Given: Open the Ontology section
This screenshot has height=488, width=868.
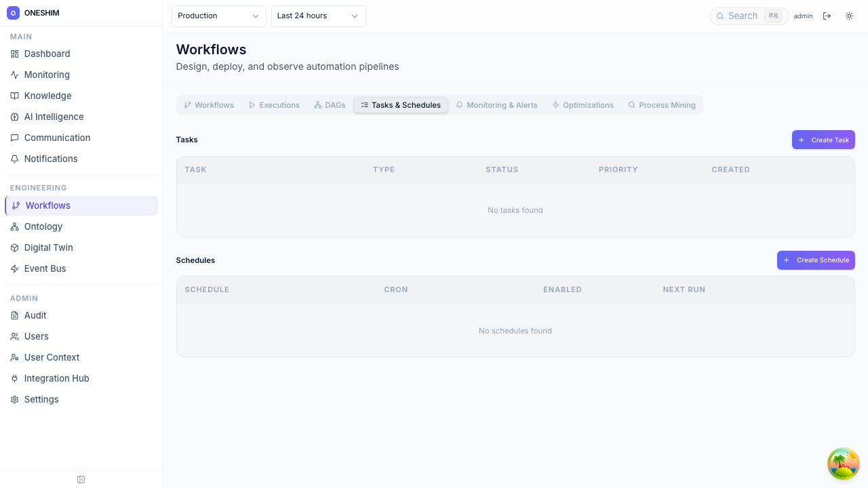Looking at the screenshot, I should [43, 226].
